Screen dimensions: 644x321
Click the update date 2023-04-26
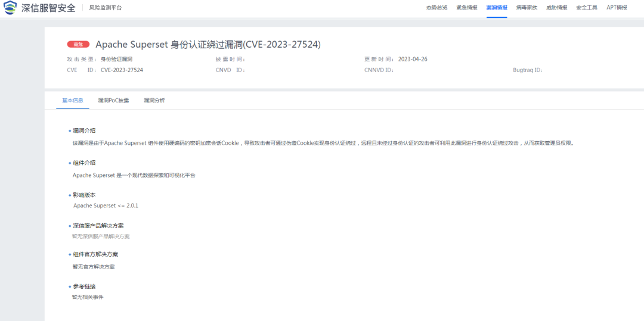pos(413,59)
